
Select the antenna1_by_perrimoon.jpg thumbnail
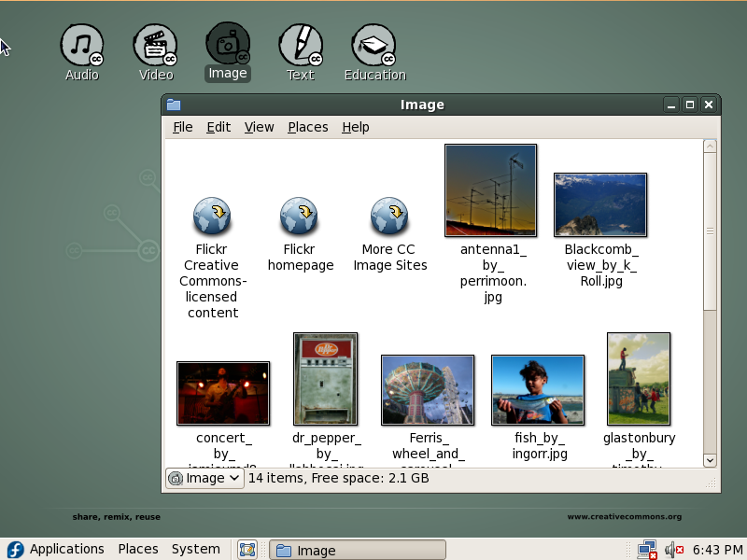[x=491, y=190]
